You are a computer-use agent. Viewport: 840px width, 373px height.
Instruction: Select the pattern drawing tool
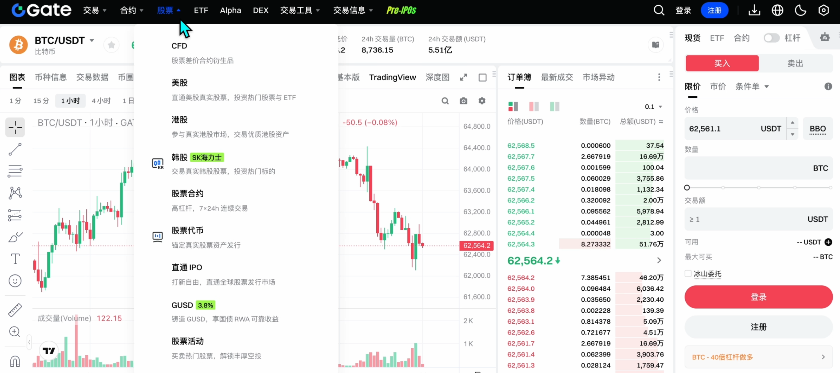[16, 193]
